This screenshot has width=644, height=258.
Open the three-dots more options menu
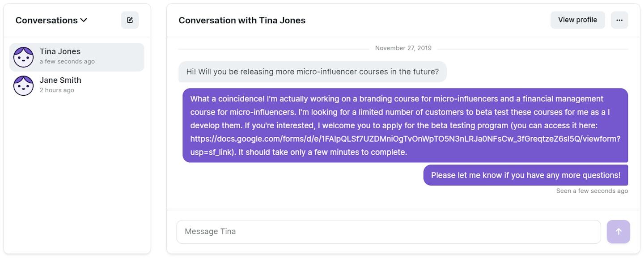tap(619, 20)
